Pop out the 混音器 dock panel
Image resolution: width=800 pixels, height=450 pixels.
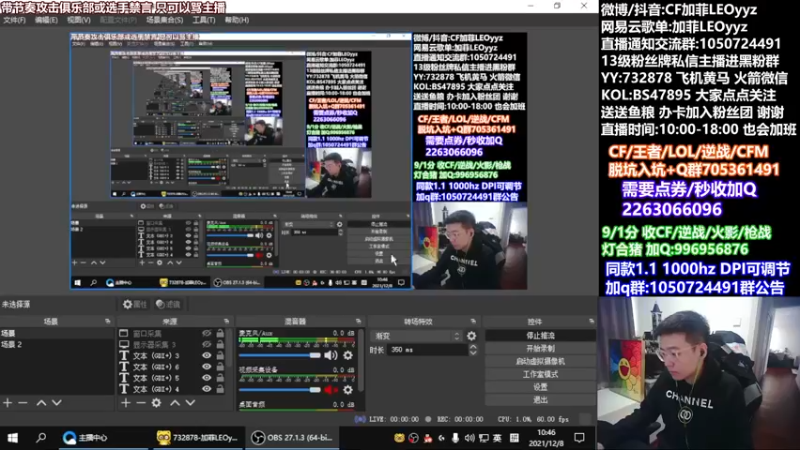(x=358, y=321)
